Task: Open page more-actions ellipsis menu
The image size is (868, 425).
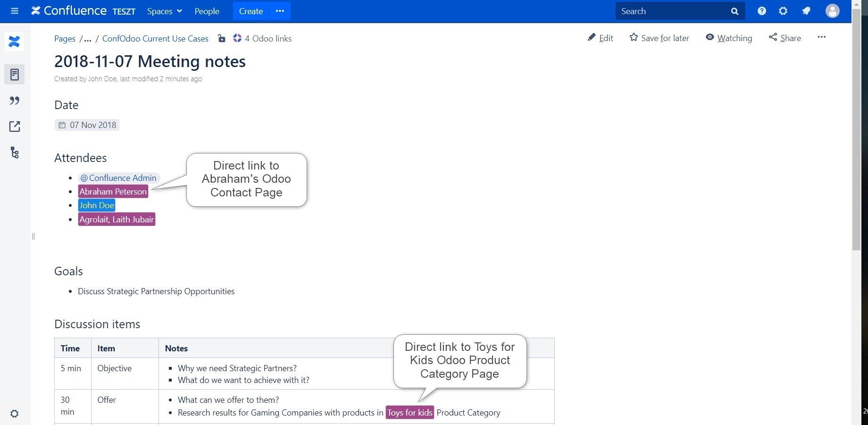Action: click(x=822, y=37)
